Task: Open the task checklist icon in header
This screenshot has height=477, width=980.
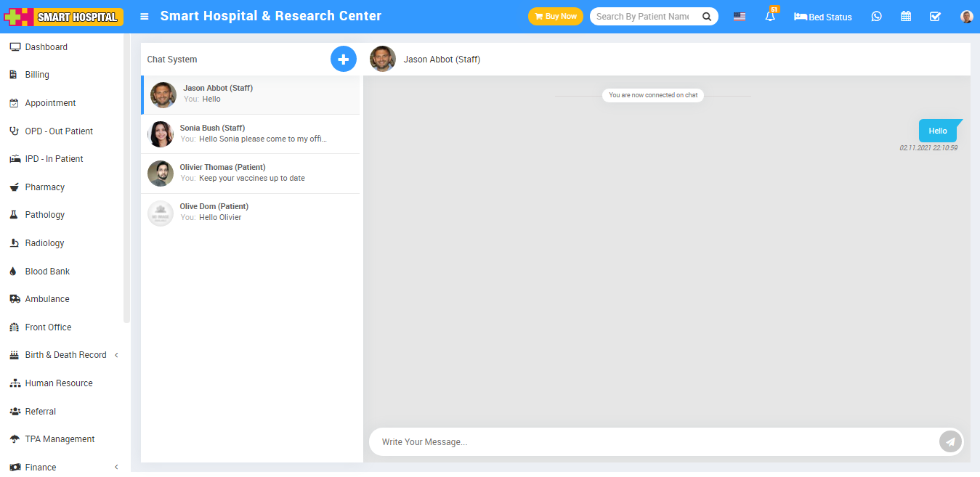Action: (x=935, y=17)
